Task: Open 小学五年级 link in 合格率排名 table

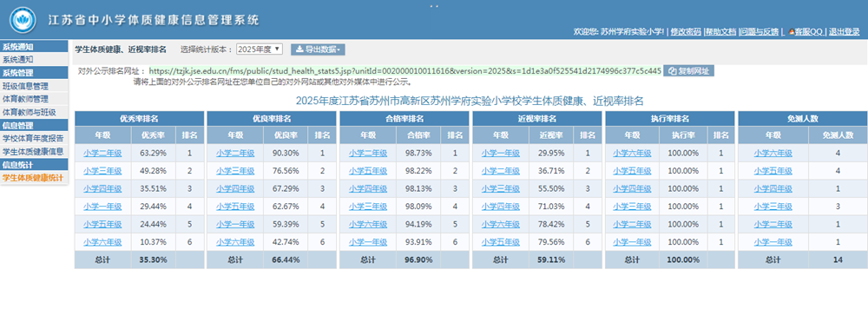Action: (x=368, y=171)
